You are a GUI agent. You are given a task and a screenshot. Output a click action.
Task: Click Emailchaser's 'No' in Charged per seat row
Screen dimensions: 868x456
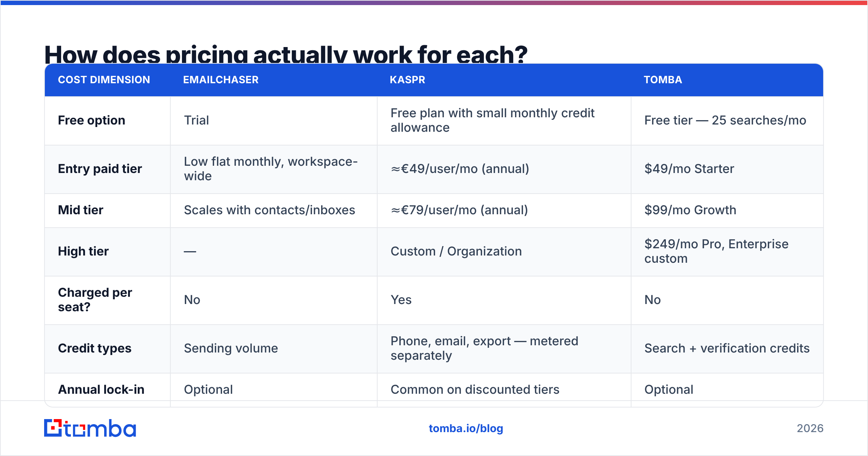(x=192, y=300)
